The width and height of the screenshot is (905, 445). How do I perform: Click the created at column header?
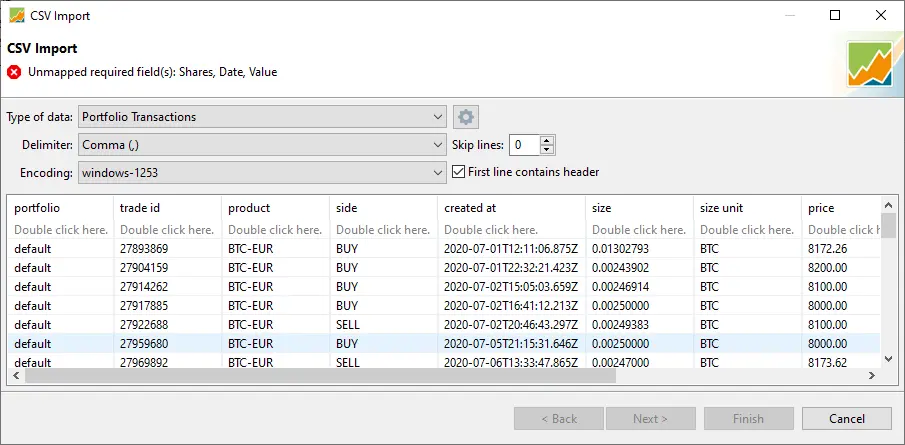[x=512, y=208]
